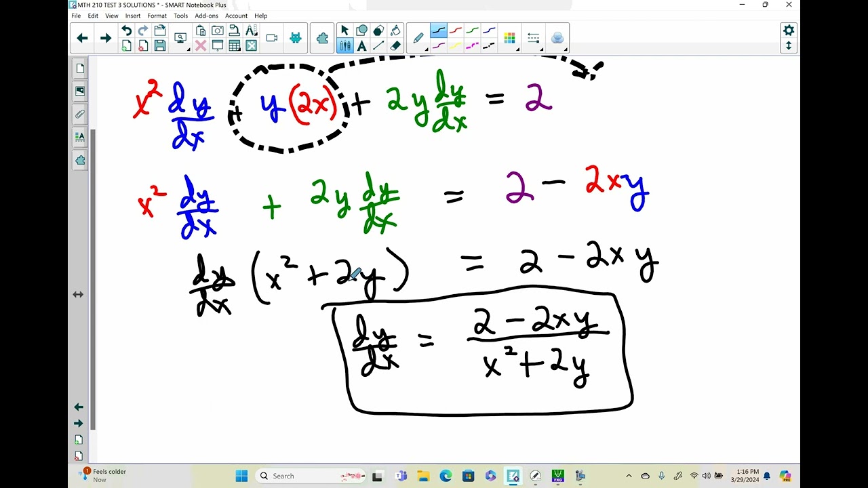Open File Explorer from the taskbar
Image resolution: width=868 pixels, height=488 pixels.
(423, 476)
